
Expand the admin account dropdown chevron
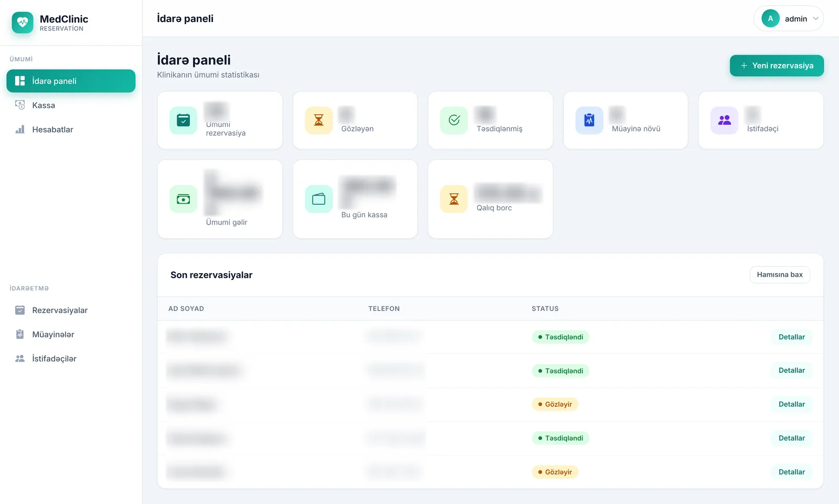point(816,18)
